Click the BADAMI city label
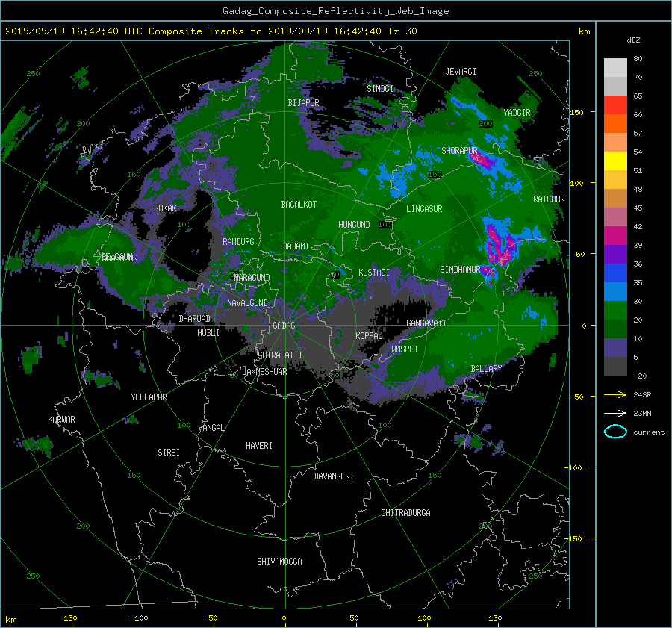The image size is (672, 628). coord(296,246)
